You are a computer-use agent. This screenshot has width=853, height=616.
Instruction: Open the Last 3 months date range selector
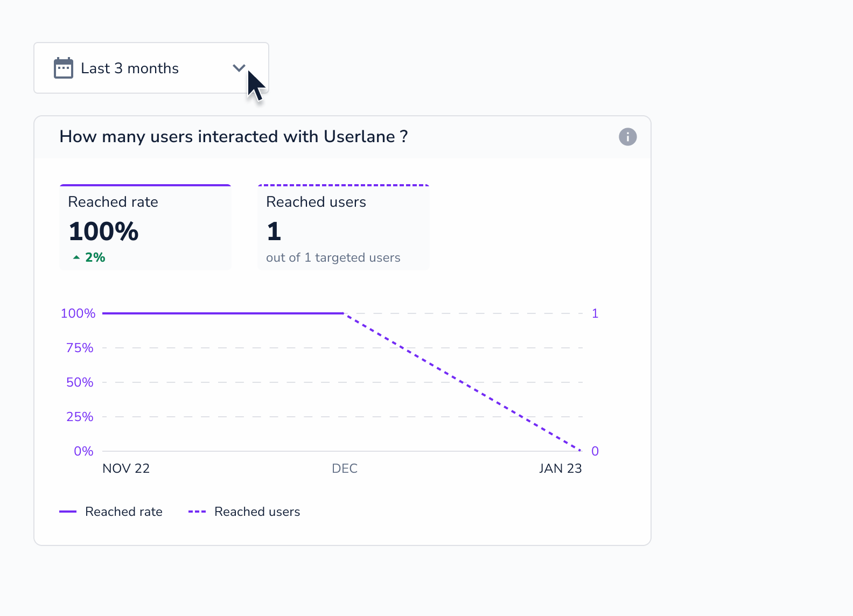151,68
